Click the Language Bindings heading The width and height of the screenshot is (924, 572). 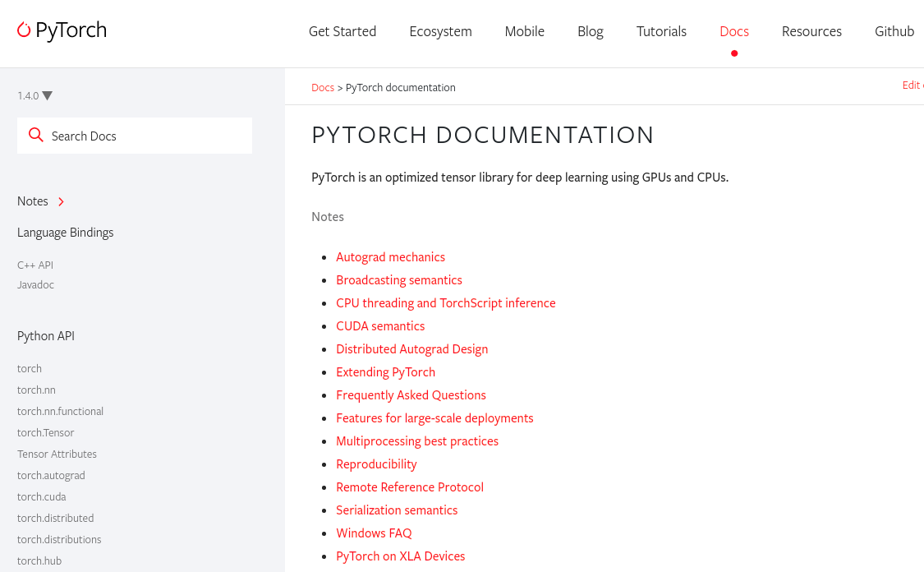pyautogui.click(x=65, y=233)
